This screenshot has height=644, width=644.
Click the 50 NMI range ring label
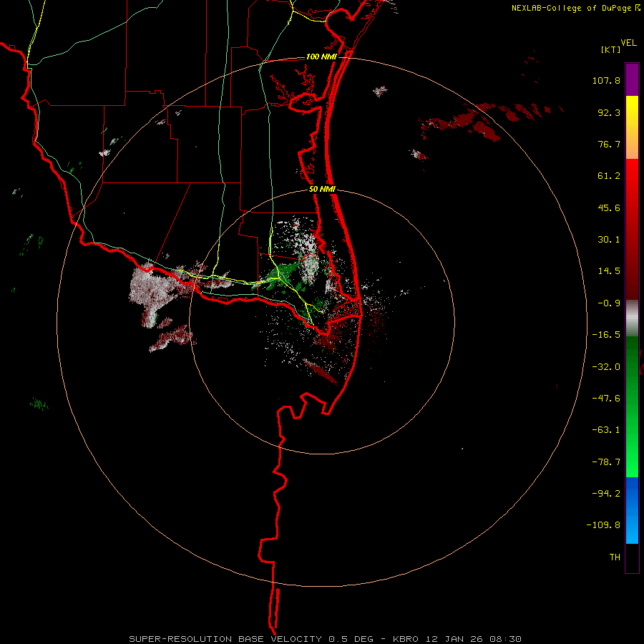coord(323,190)
